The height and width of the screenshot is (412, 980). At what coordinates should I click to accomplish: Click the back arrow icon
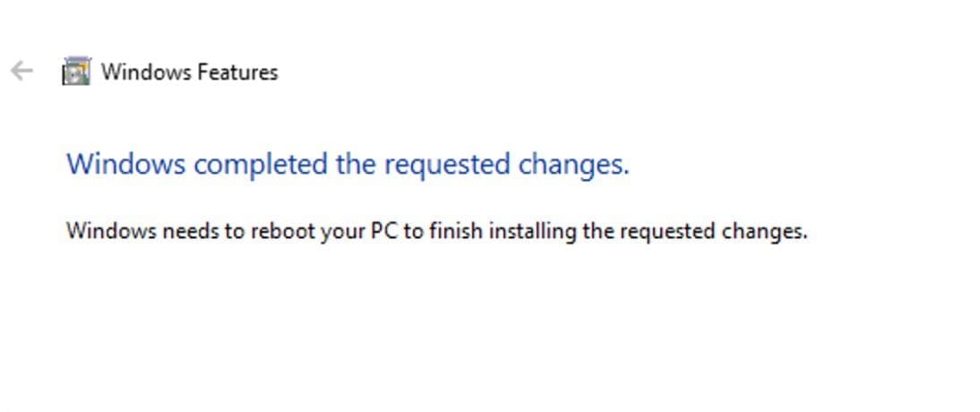pos(21,72)
